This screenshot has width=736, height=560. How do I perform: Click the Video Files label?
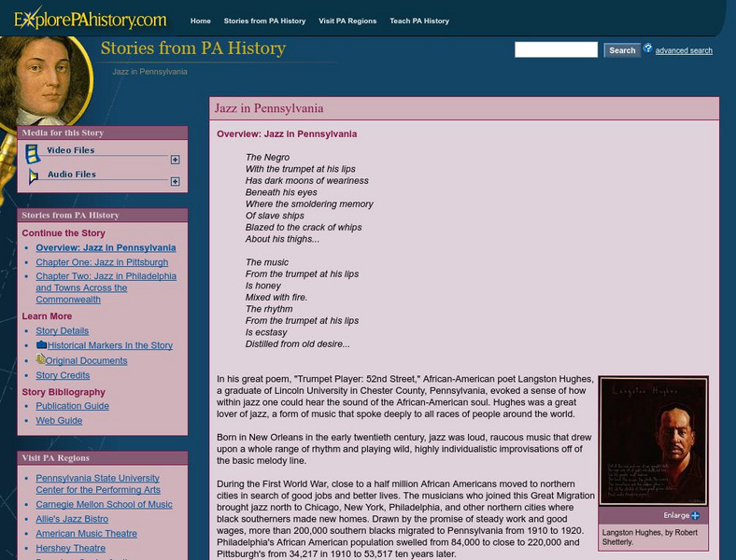(x=71, y=150)
